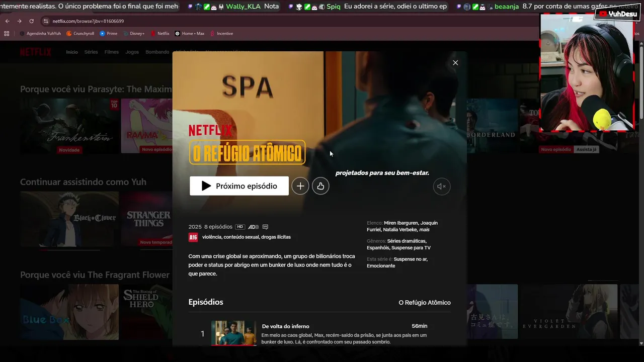Click the Emocionante tag
The image size is (644, 362).
[x=381, y=266]
